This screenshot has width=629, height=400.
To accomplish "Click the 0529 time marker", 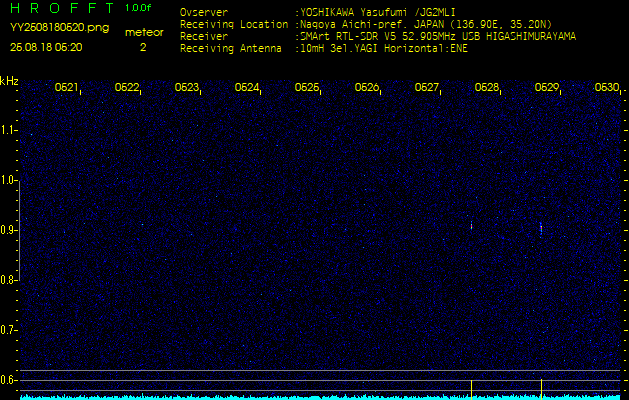I will pyautogui.click(x=547, y=87).
